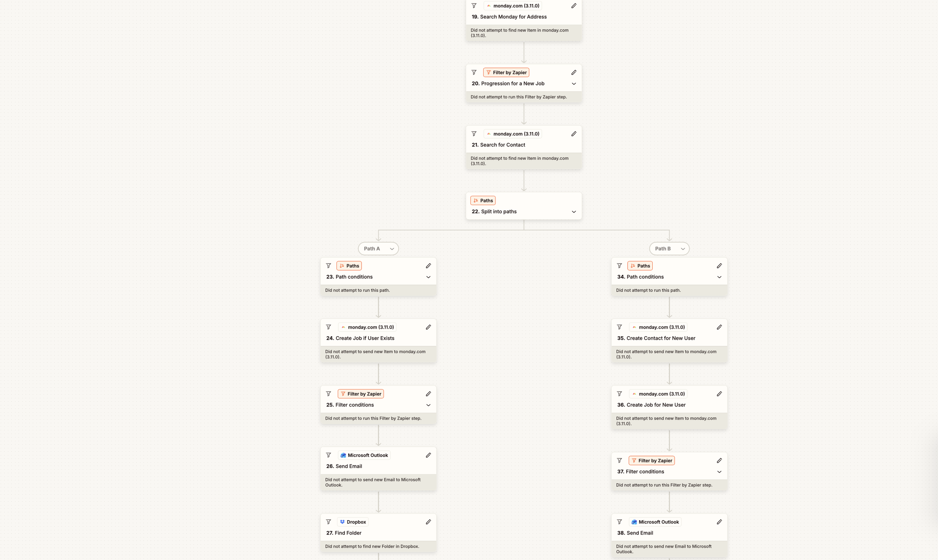The image size is (938, 560).
Task: Expand step 34 Path conditions chevron
Action: coord(719,277)
